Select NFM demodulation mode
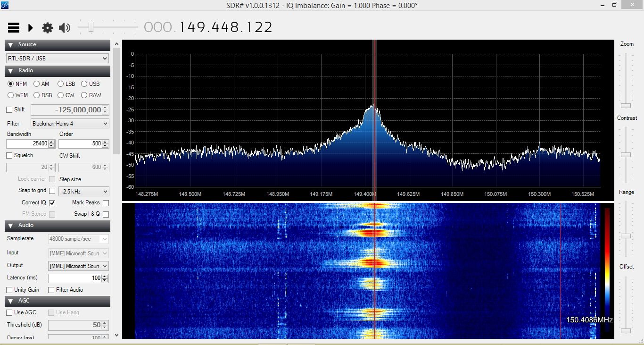Image resolution: width=644 pixels, height=345 pixels. click(x=17, y=84)
